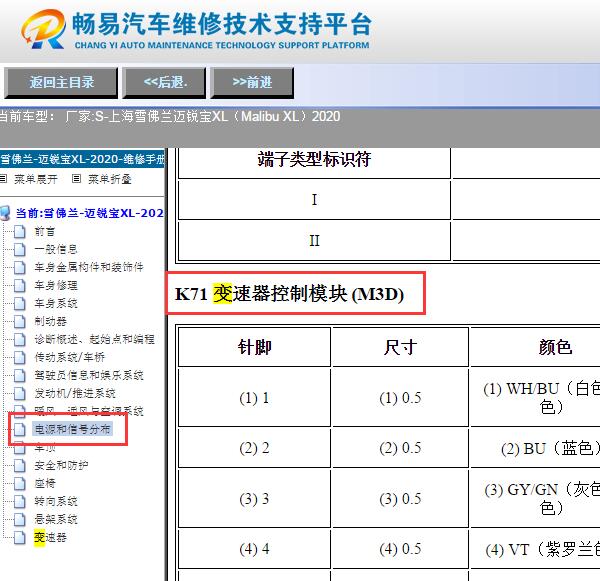Click the 菜单折叠 icon
The image size is (600, 581).
click(77, 178)
